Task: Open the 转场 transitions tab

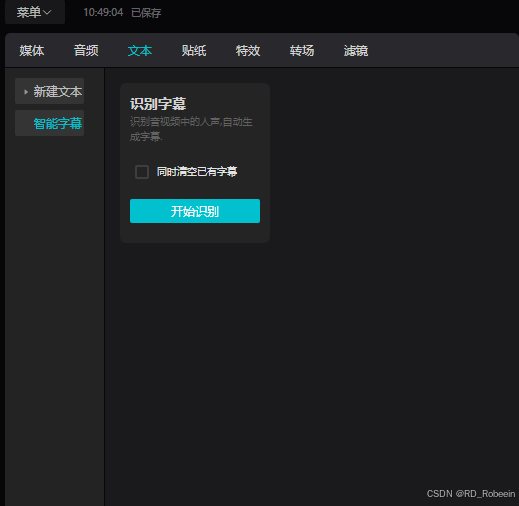Action: coord(302,51)
